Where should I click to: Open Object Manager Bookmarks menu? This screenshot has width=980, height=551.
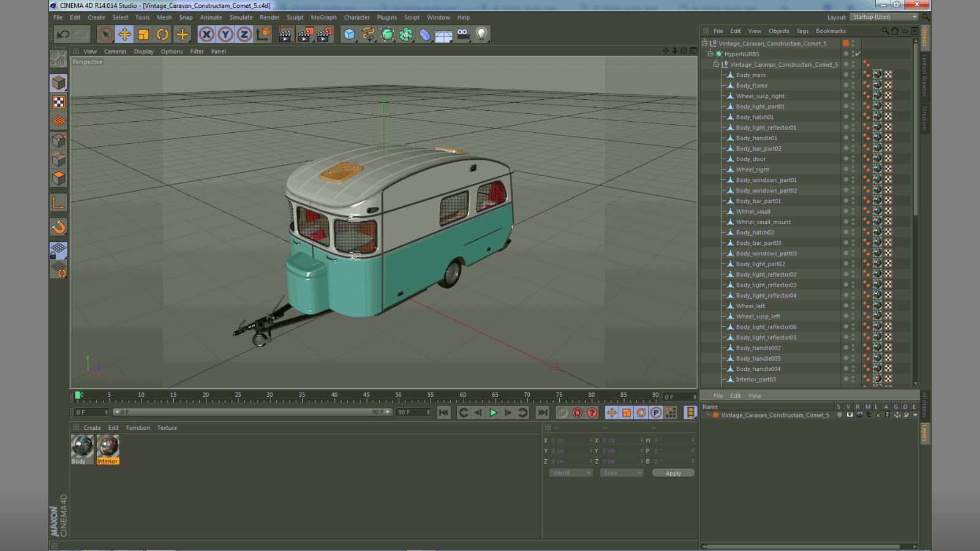click(x=831, y=31)
